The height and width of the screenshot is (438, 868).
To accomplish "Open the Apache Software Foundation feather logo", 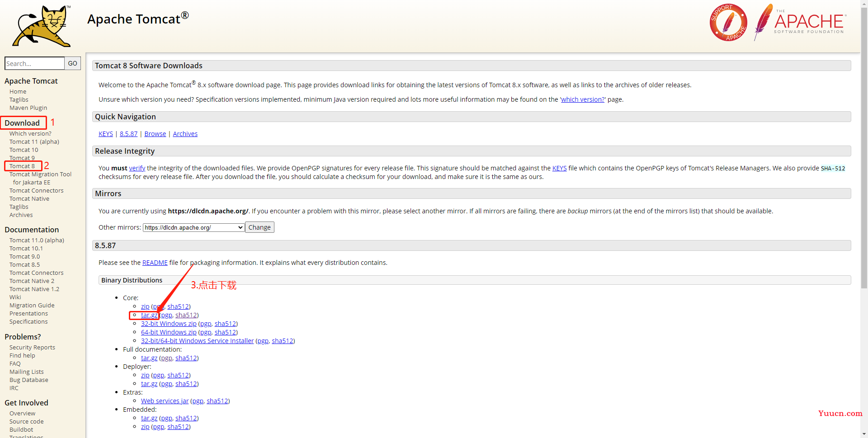I will (799, 22).
